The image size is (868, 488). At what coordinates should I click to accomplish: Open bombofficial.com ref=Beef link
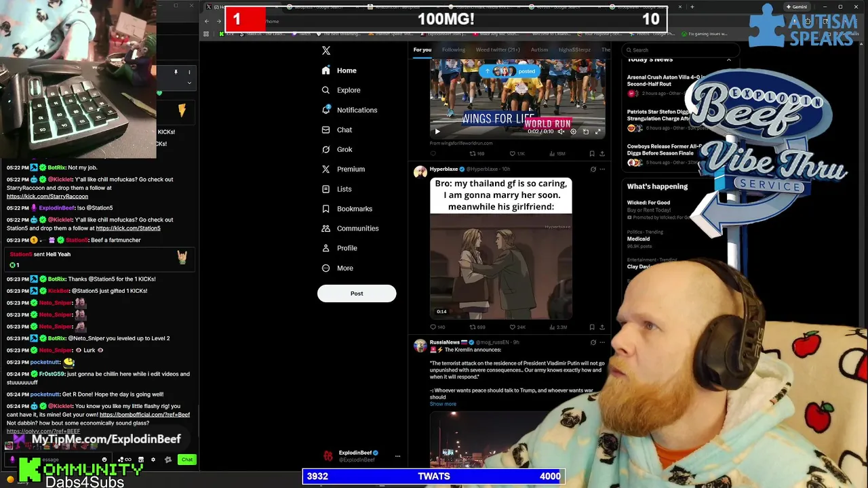[145, 415]
